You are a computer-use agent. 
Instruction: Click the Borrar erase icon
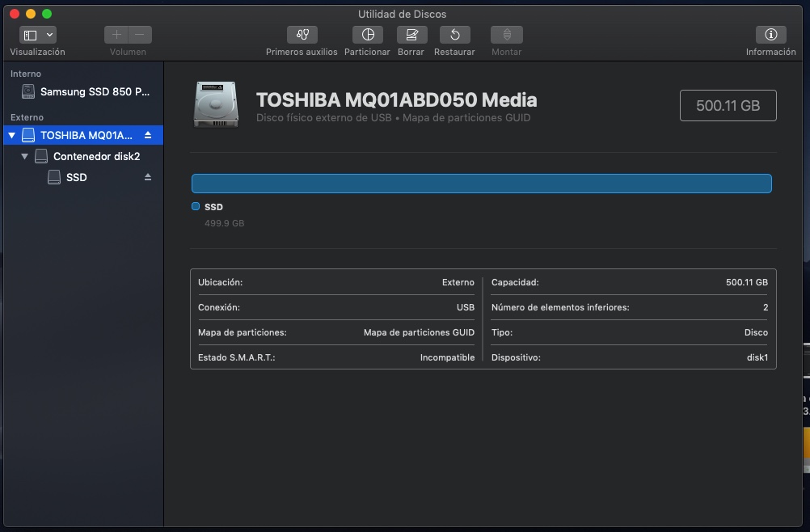(411, 35)
